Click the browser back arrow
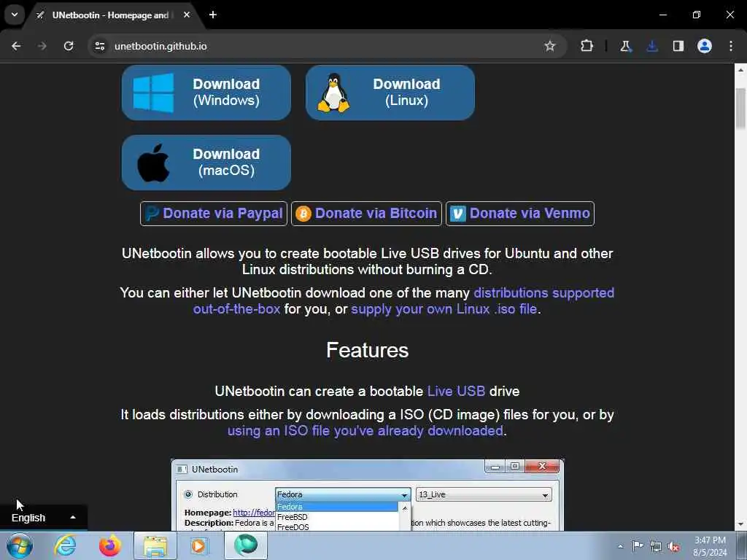The image size is (747, 560). click(x=16, y=46)
